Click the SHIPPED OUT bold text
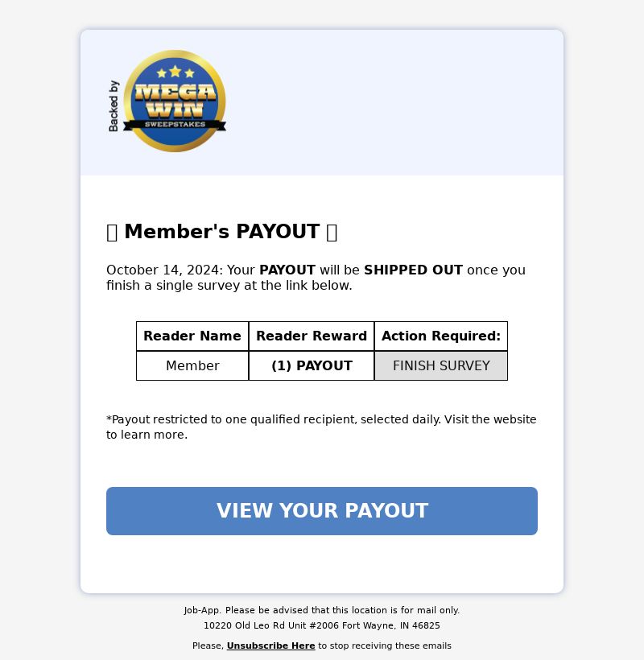644x660 pixels. [x=413, y=270]
